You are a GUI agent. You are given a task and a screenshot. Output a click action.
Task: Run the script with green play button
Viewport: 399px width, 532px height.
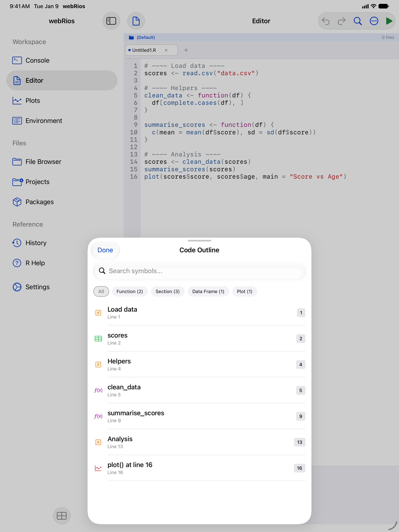click(x=389, y=21)
